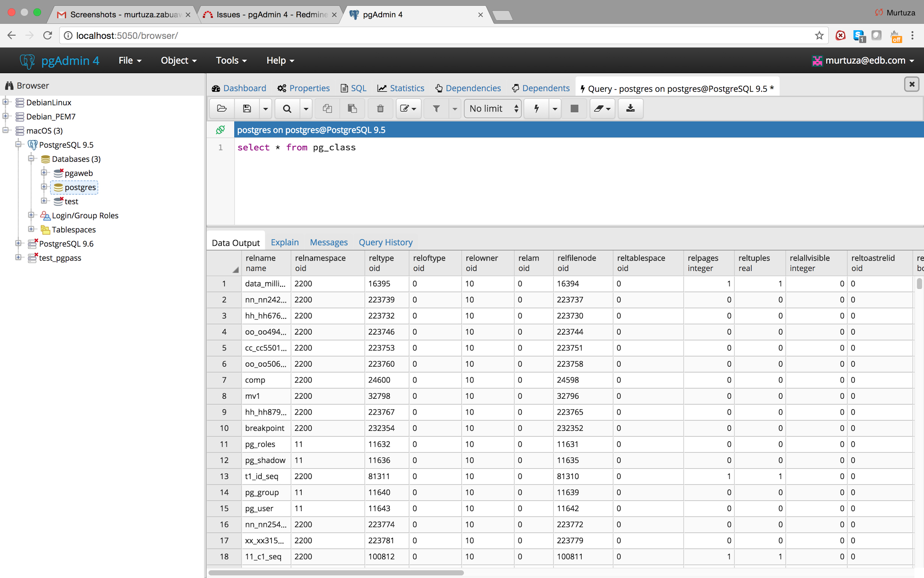Click the Filter funnel icon
Screen dimensions: 924x578
436,108
